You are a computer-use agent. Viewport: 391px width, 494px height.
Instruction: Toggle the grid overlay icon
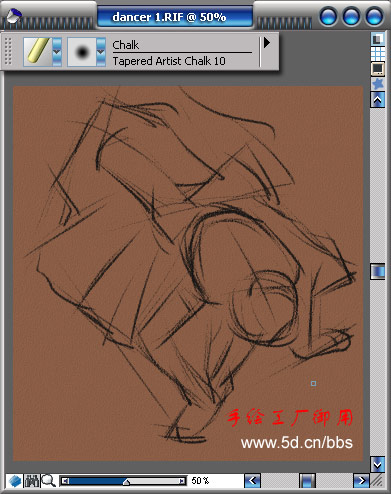point(378,53)
